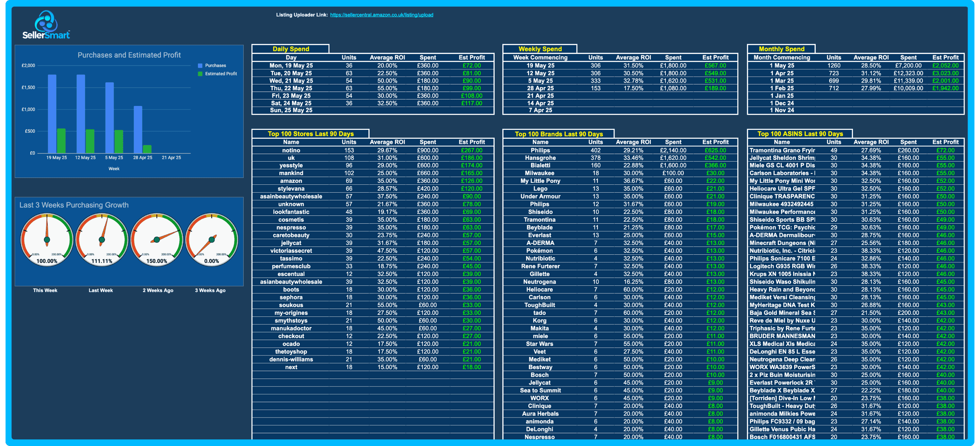The height and width of the screenshot is (446, 980).
Task: Click the 'Aura Herbals' brand name
Action: (540, 414)
